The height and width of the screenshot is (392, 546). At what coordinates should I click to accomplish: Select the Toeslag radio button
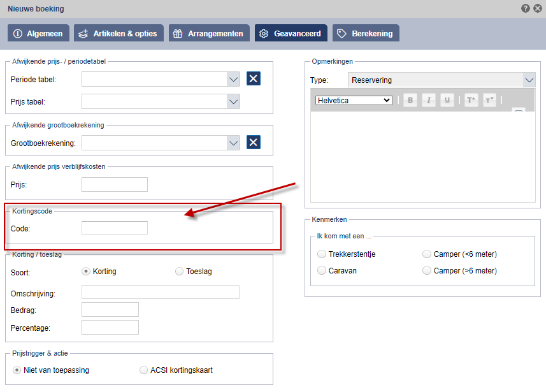[x=179, y=271]
